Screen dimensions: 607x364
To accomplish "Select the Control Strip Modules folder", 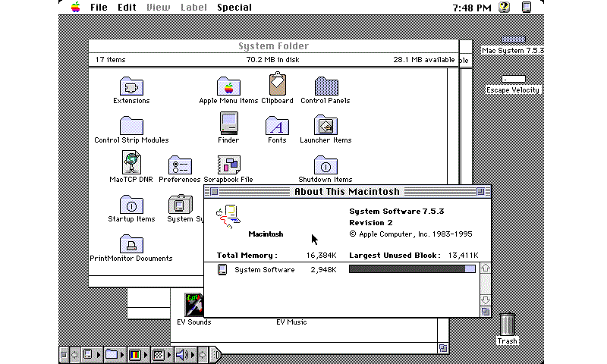I will 131,125.
